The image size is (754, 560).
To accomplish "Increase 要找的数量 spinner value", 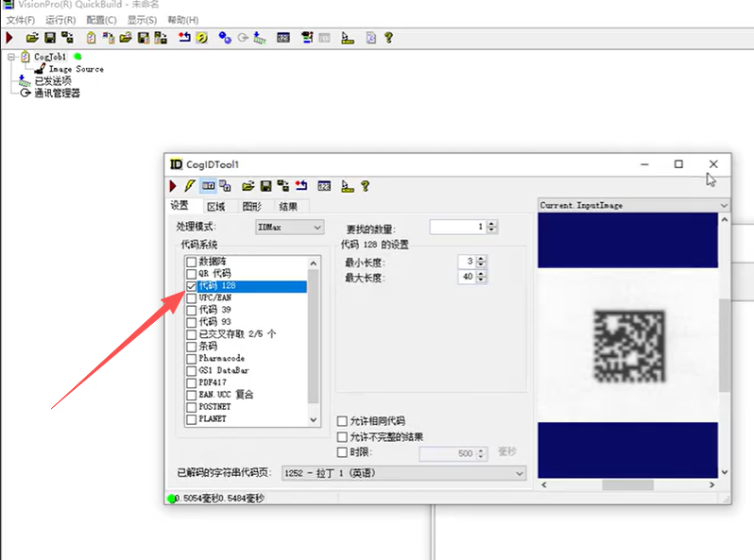I will click(491, 224).
